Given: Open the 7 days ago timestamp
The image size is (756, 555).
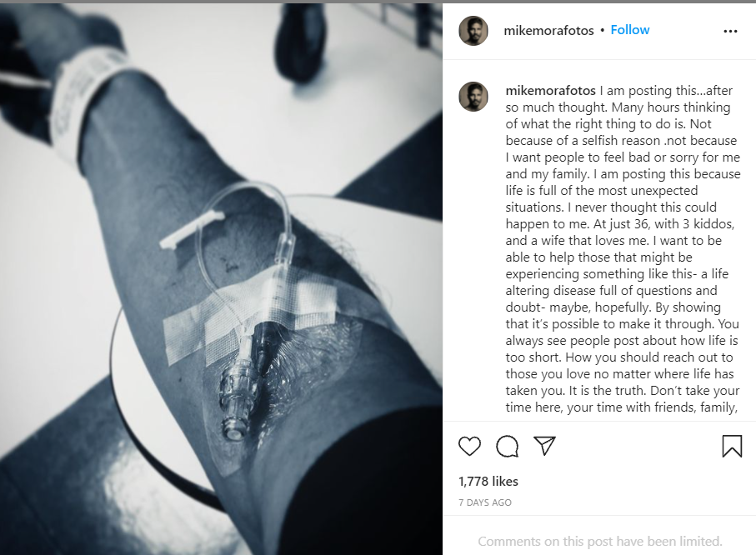Looking at the screenshot, I should [x=485, y=502].
